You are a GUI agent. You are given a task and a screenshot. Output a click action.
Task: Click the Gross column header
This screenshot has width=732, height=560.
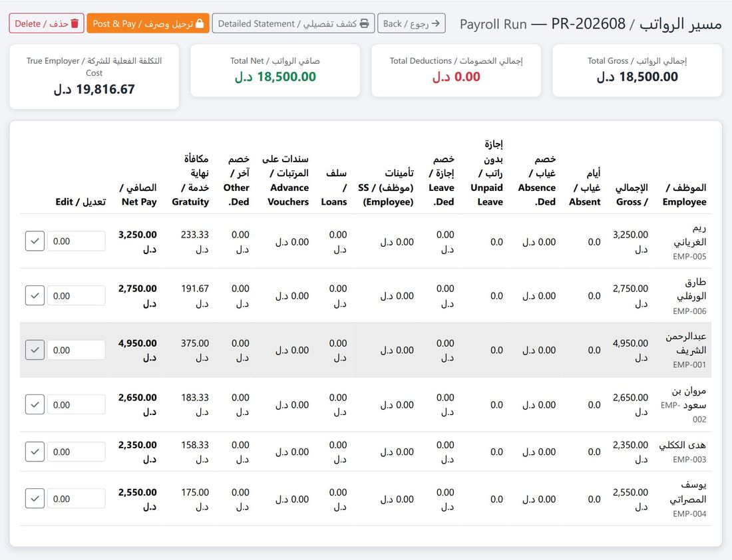(x=632, y=195)
